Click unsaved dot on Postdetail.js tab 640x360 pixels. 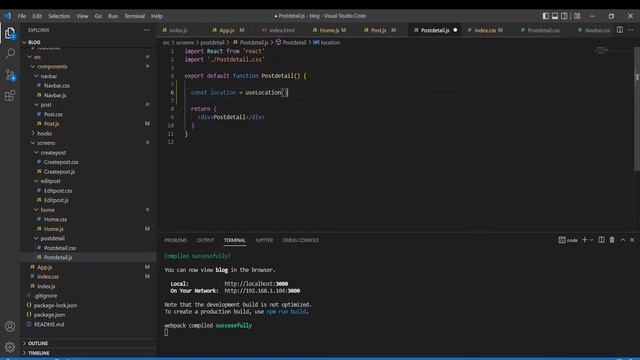coord(455,30)
